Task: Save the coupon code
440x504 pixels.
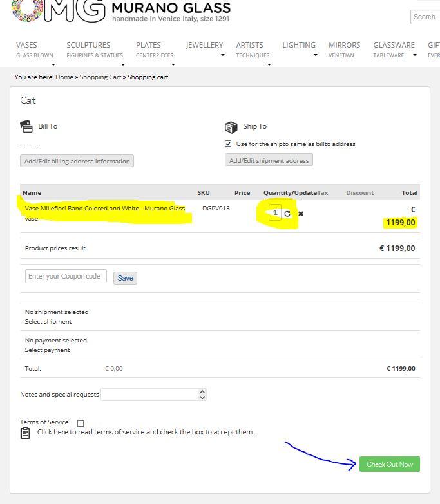Action: pyautogui.click(x=125, y=278)
